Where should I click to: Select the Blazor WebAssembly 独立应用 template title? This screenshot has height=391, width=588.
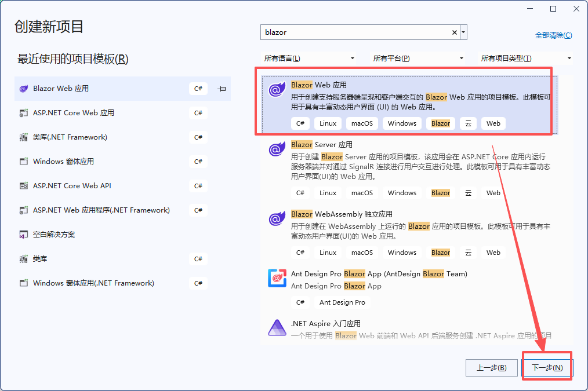tap(342, 214)
